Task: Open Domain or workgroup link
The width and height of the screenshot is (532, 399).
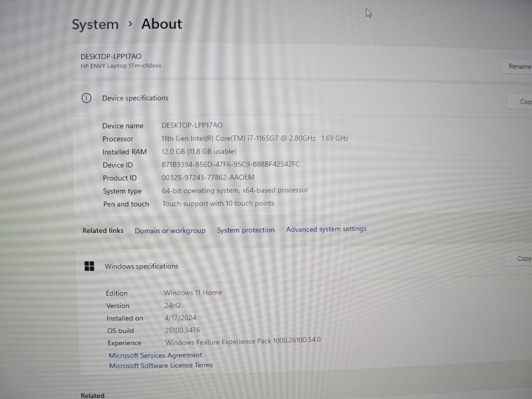Action: 170,230
